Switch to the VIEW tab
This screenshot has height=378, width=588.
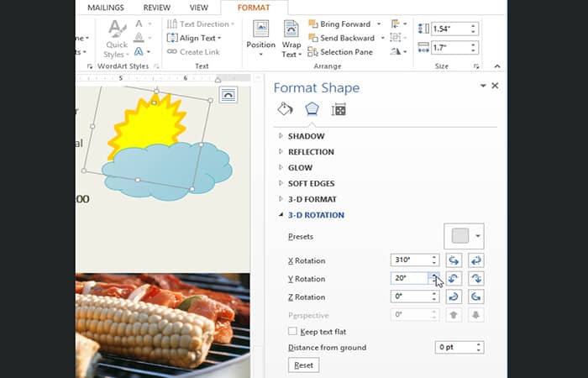[199, 8]
